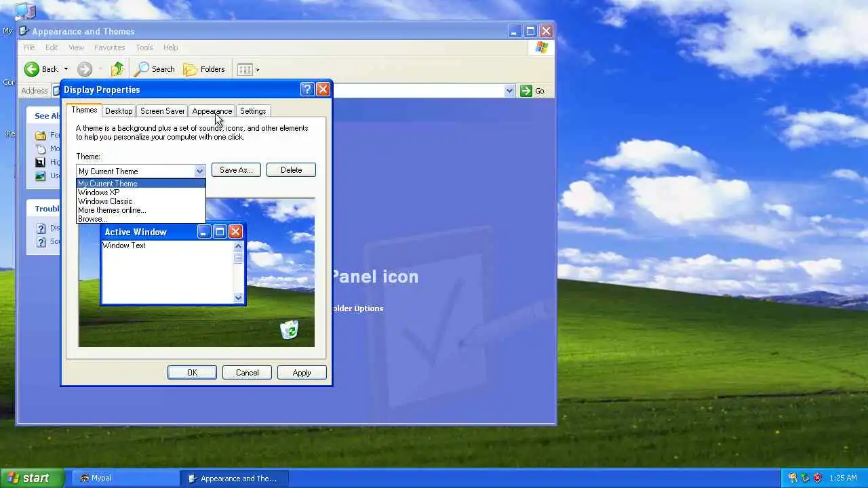Click the Cancel button
Image resolution: width=868 pixels, height=488 pixels.
[247, 373]
